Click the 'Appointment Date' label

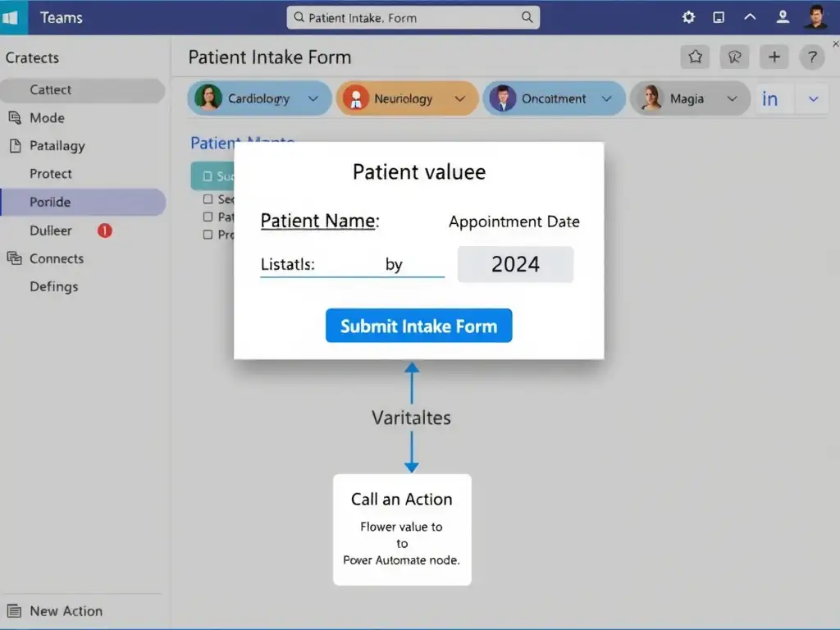tap(514, 221)
